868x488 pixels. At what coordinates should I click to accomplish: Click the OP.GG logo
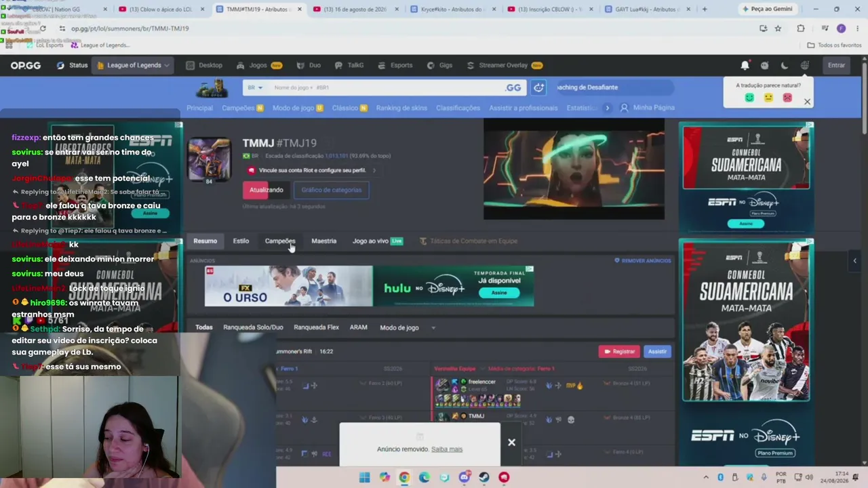click(26, 65)
